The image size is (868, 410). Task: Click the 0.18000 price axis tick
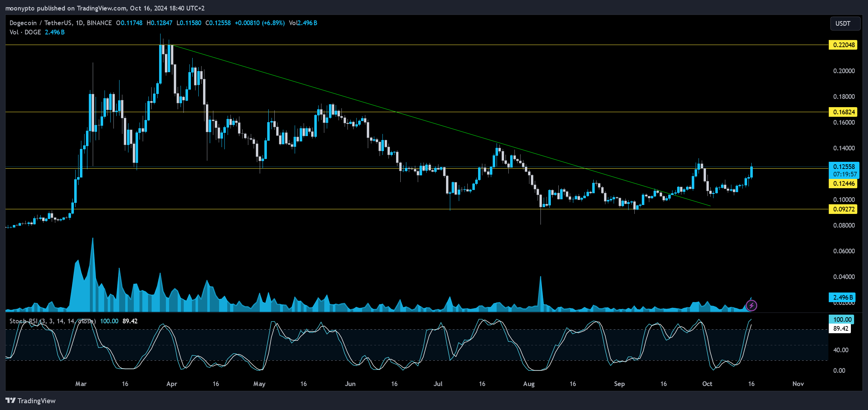pyautogui.click(x=844, y=97)
